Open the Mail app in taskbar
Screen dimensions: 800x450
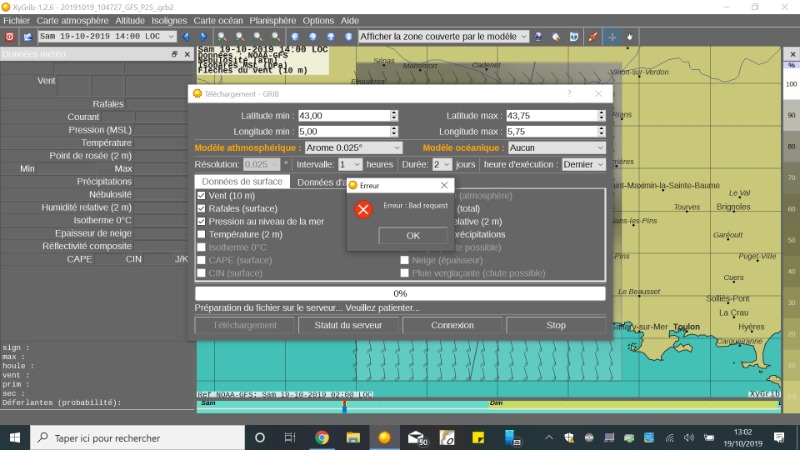pos(417,437)
